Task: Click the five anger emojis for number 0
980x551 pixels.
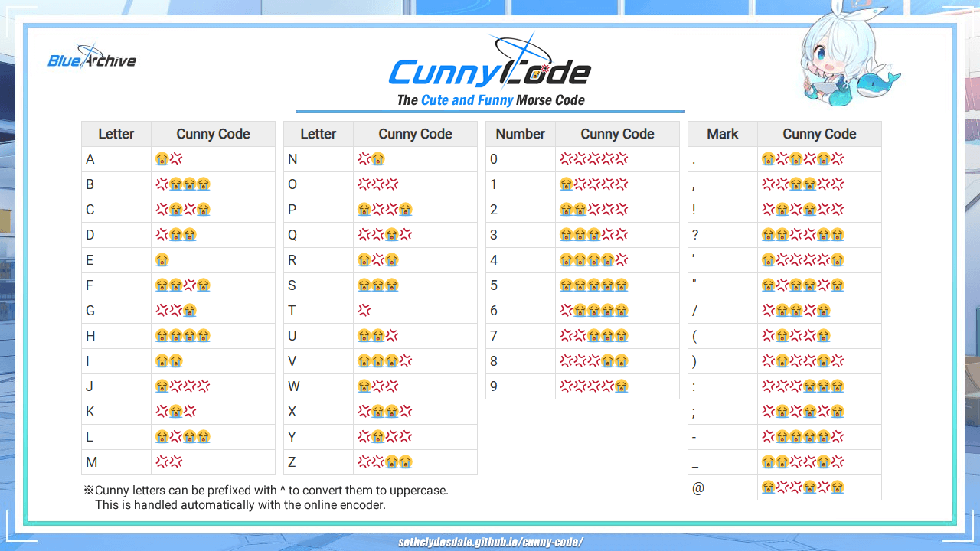Action: click(x=593, y=158)
